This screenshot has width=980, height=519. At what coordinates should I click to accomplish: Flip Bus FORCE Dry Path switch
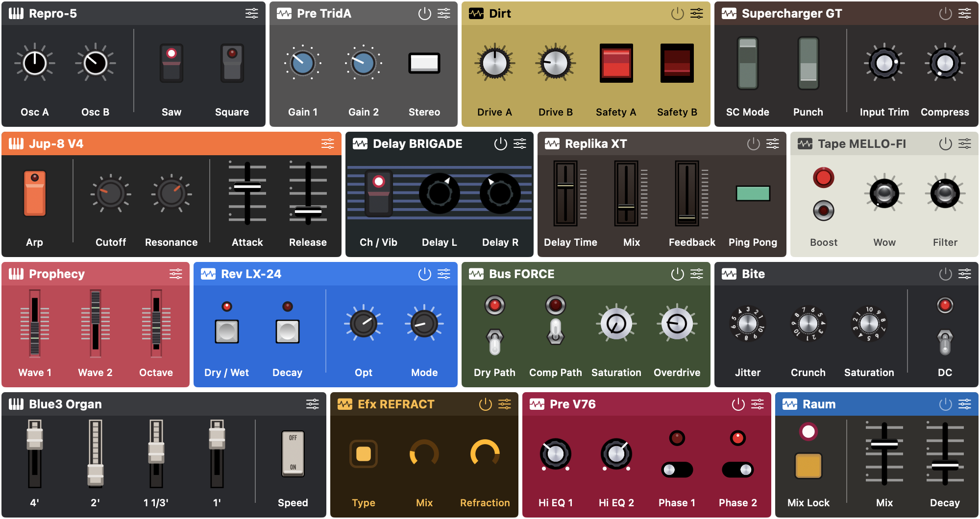[495, 341]
